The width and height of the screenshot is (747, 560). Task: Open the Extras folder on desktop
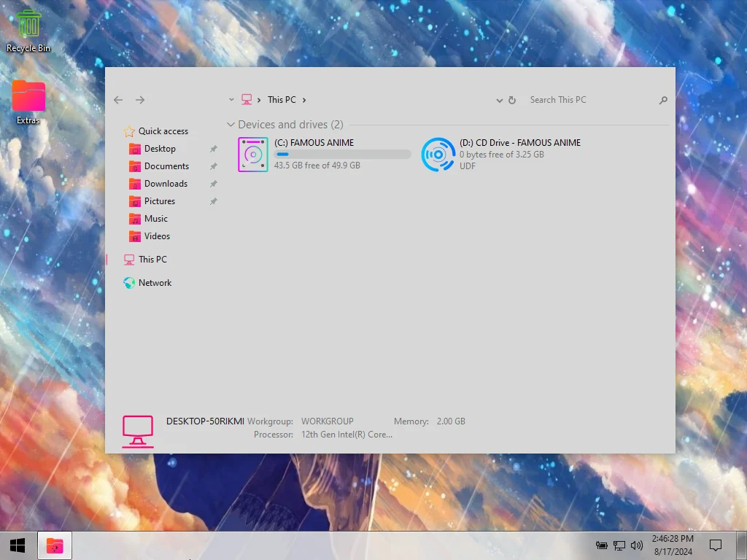[x=28, y=102]
